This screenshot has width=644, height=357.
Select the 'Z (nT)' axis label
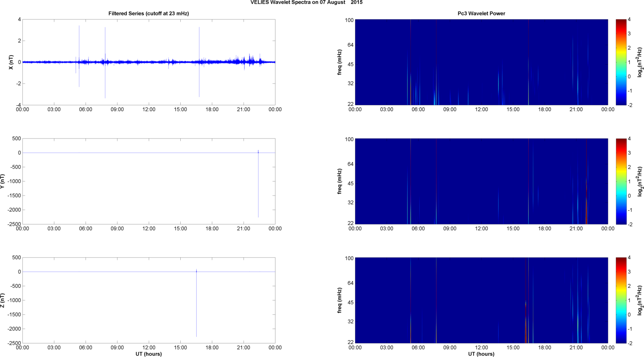[3, 300]
